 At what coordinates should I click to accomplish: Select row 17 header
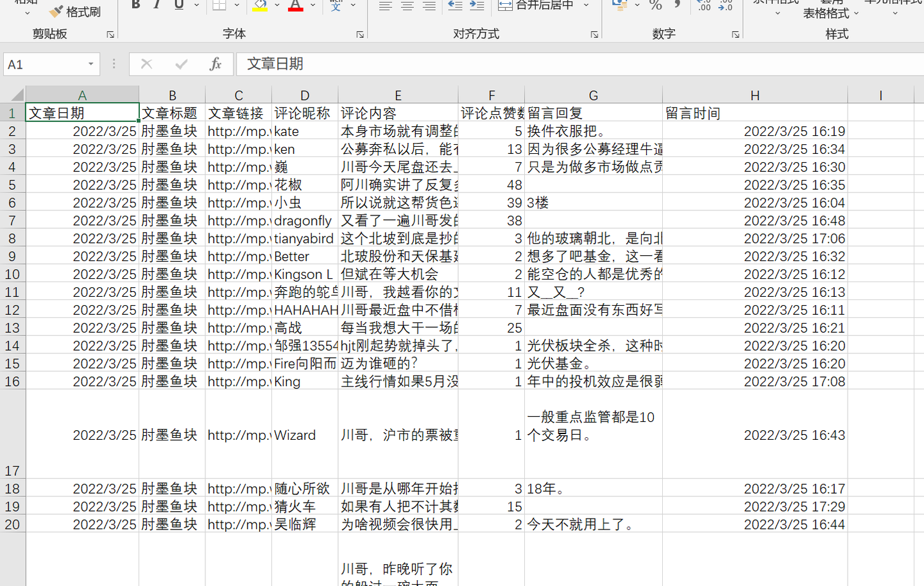point(12,434)
